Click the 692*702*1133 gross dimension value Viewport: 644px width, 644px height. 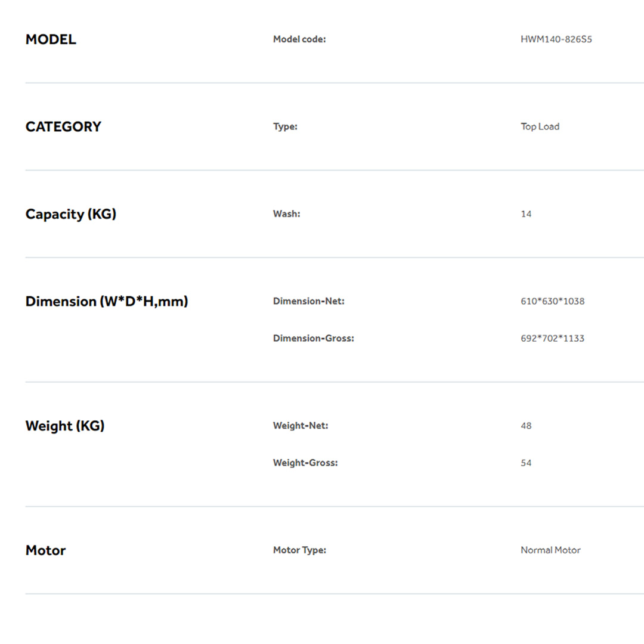(552, 338)
